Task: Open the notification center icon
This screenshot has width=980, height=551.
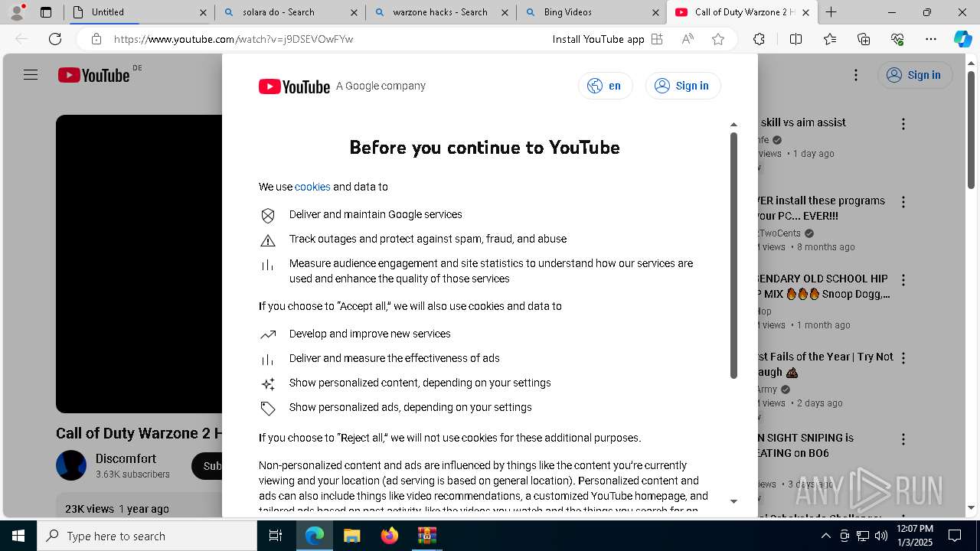Action: (x=955, y=536)
